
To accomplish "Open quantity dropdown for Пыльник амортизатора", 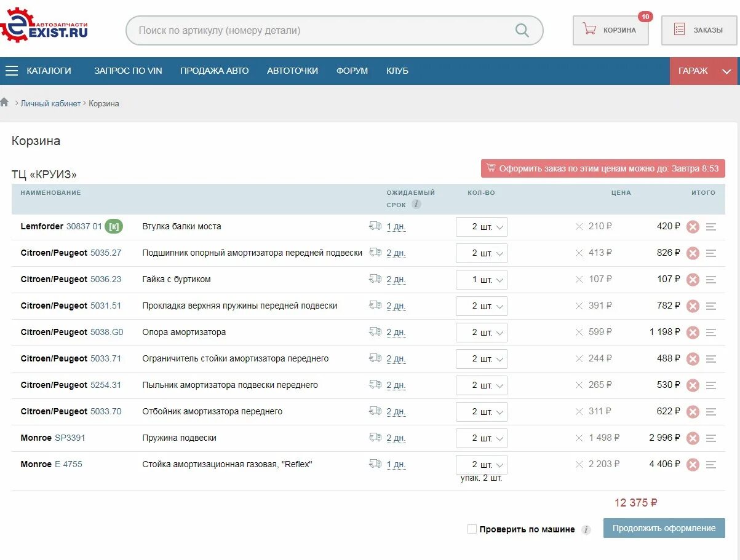I will [x=482, y=385].
